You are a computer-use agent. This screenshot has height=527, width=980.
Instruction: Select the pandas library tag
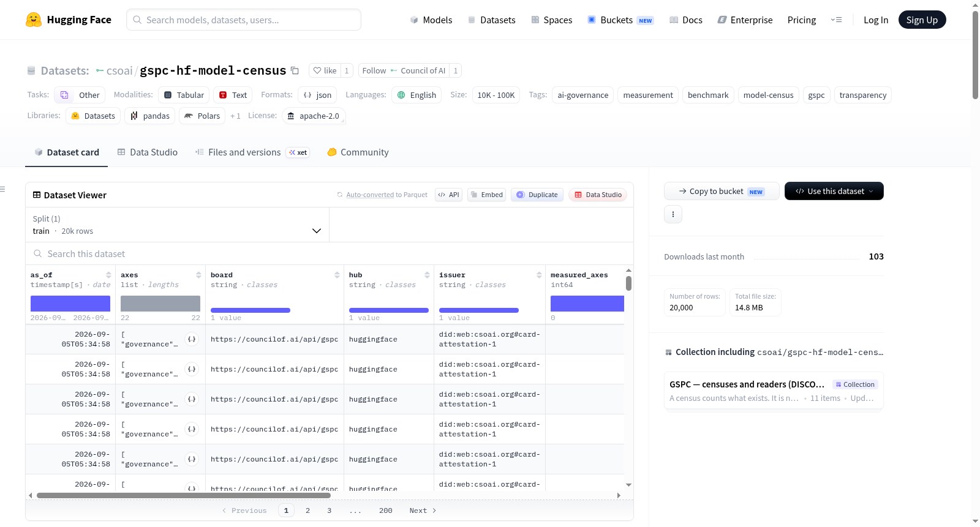150,116
